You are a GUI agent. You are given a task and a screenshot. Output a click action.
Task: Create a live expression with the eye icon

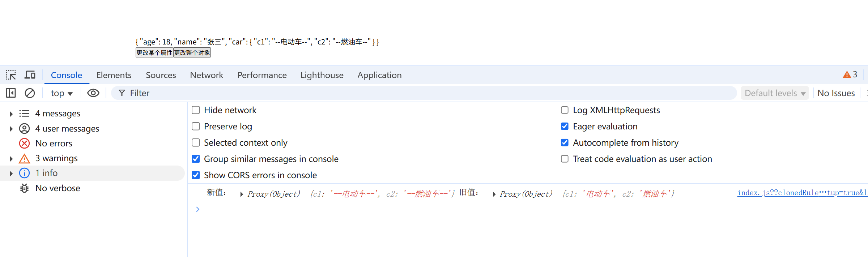93,93
